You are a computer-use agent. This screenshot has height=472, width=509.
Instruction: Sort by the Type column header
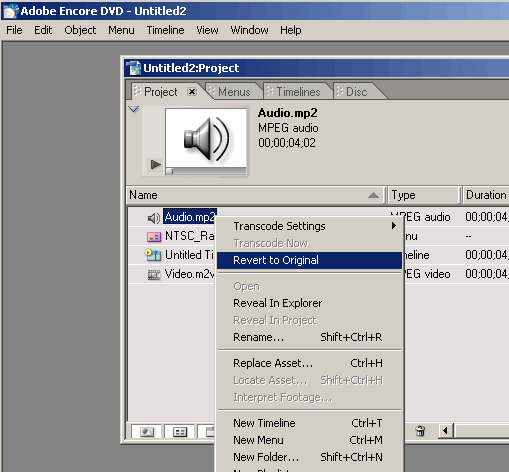coord(424,195)
